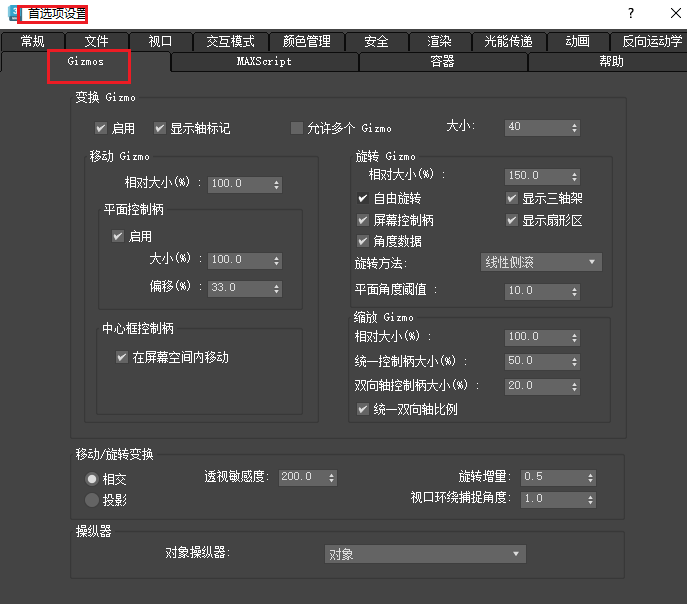
Task: Click the 偏移(%) spinner arrows
Action: tap(276, 288)
